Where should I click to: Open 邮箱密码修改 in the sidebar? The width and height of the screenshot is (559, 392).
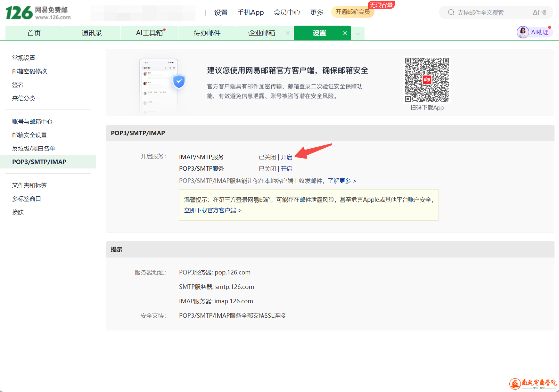[x=29, y=71]
